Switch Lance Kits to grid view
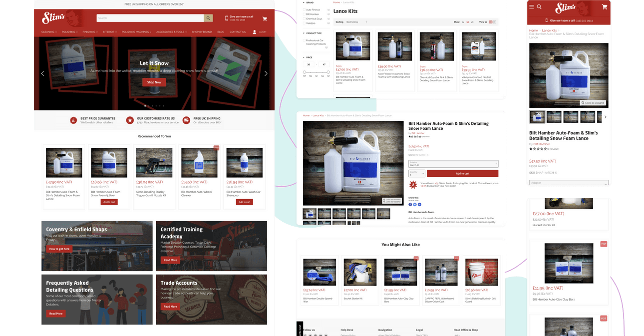 [491, 22]
